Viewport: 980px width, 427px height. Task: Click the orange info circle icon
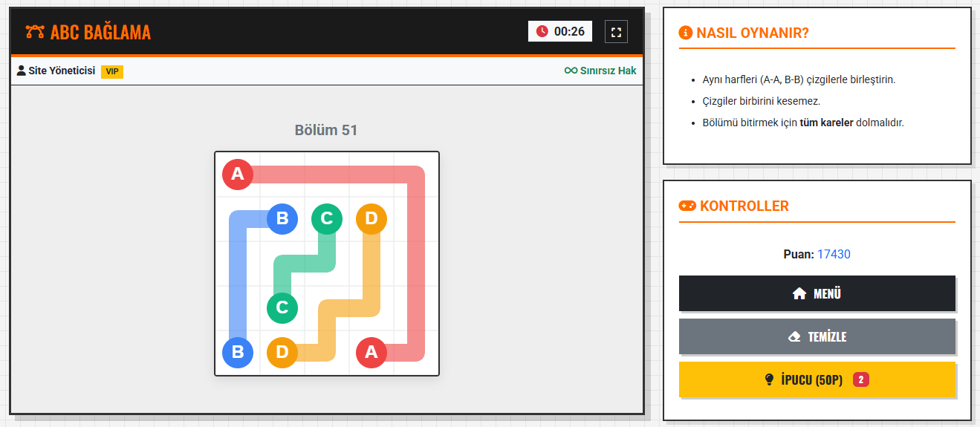coord(686,33)
